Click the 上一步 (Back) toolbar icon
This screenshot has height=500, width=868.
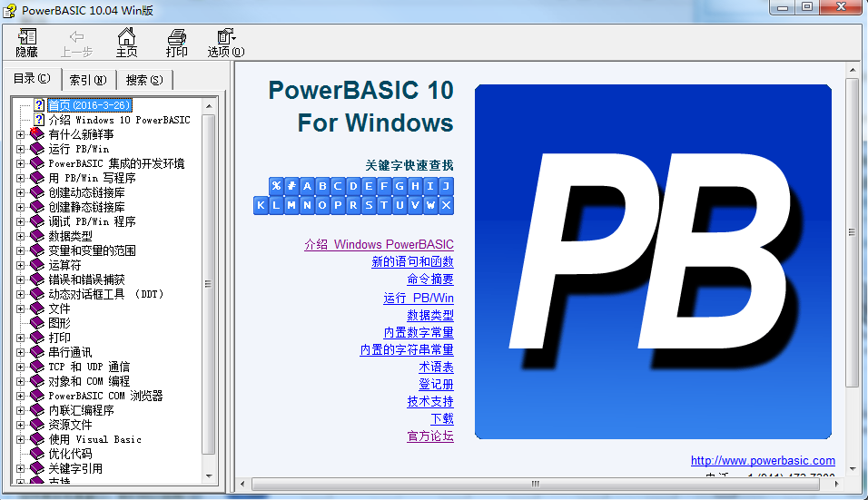tap(76, 43)
